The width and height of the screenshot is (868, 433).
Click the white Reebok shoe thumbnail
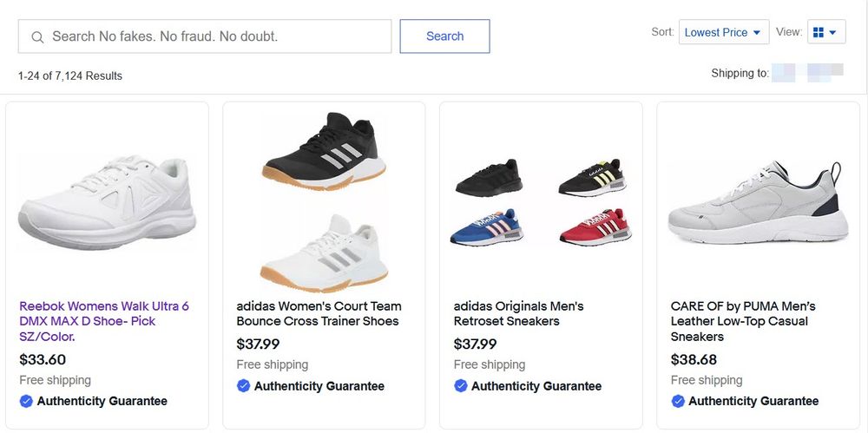click(107, 202)
